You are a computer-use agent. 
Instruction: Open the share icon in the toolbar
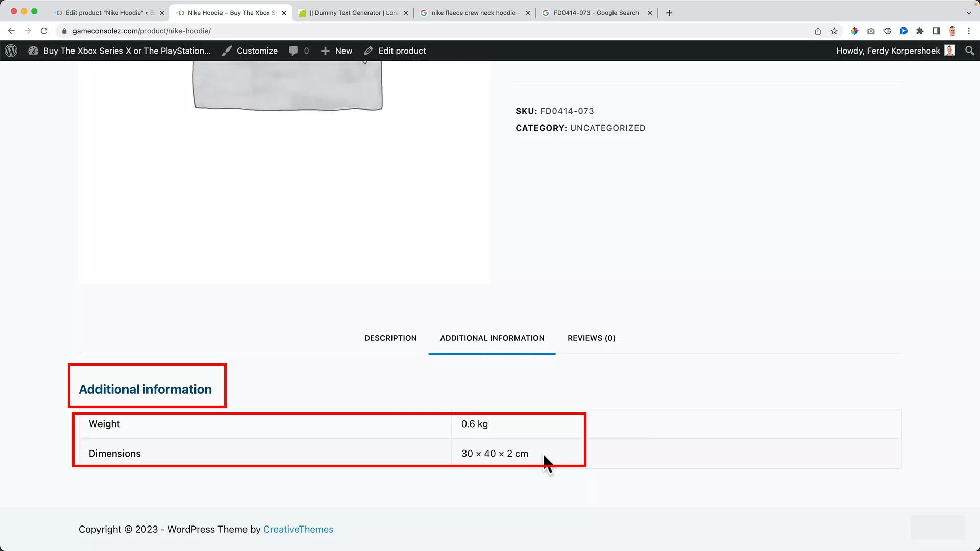click(x=817, y=31)
